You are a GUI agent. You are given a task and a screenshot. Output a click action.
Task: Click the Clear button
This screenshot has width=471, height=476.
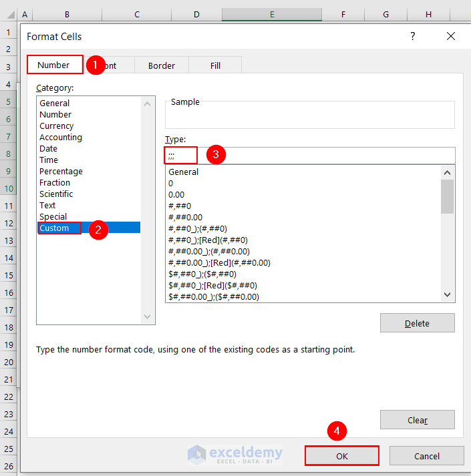(417, 420)
